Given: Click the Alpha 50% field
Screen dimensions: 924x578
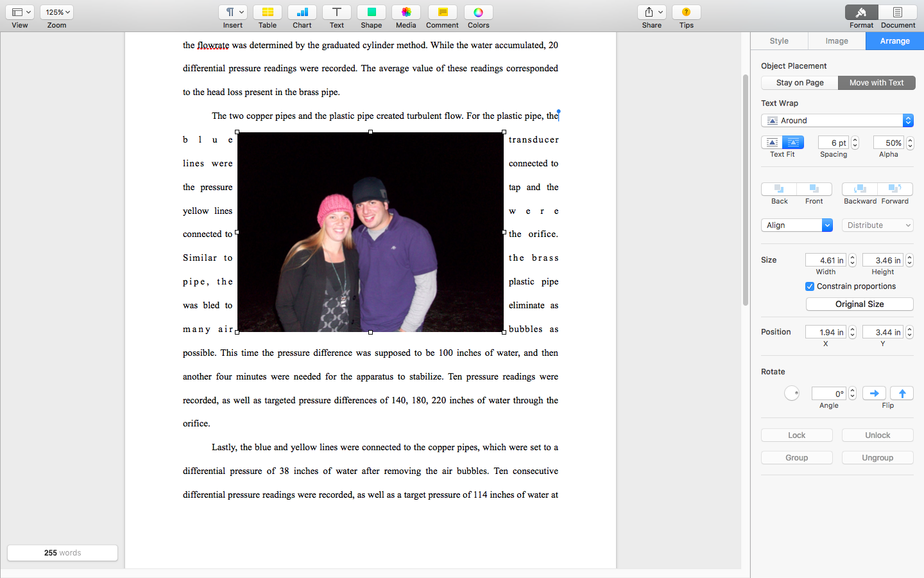Looking at the screenshot, I should coord(889,143).
